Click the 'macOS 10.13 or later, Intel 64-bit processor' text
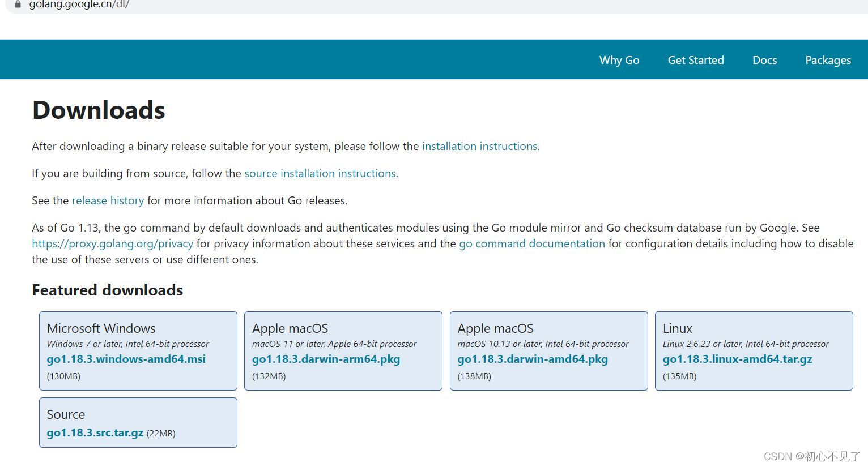This screenshot has height=467, width=868. (543, 344)
